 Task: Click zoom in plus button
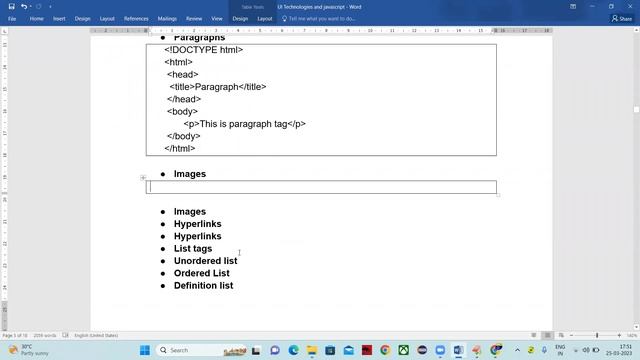coord(619,336)
